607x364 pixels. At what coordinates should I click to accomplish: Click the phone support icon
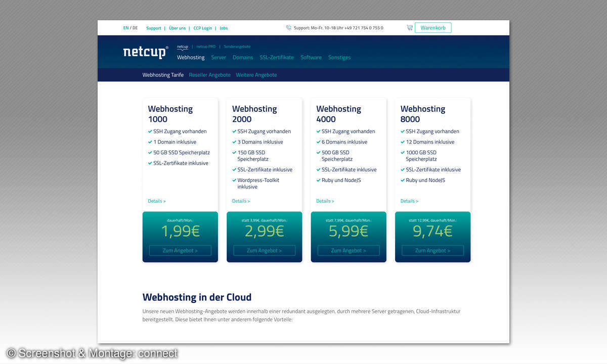point(288,28)
